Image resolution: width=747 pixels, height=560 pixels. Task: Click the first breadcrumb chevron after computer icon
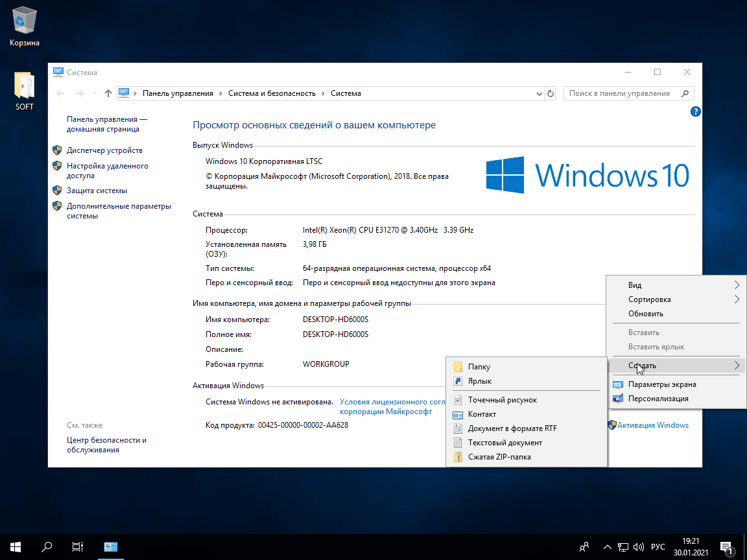[136, 94]
